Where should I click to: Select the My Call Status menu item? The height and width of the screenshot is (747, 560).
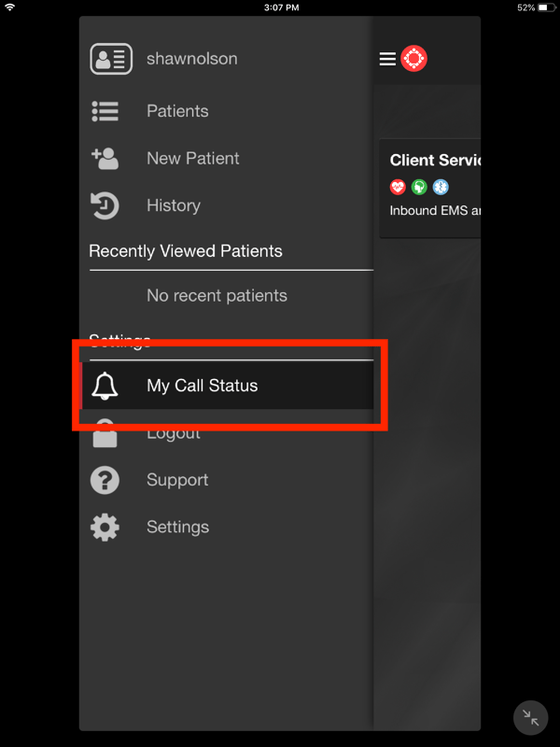pos(227,386)
